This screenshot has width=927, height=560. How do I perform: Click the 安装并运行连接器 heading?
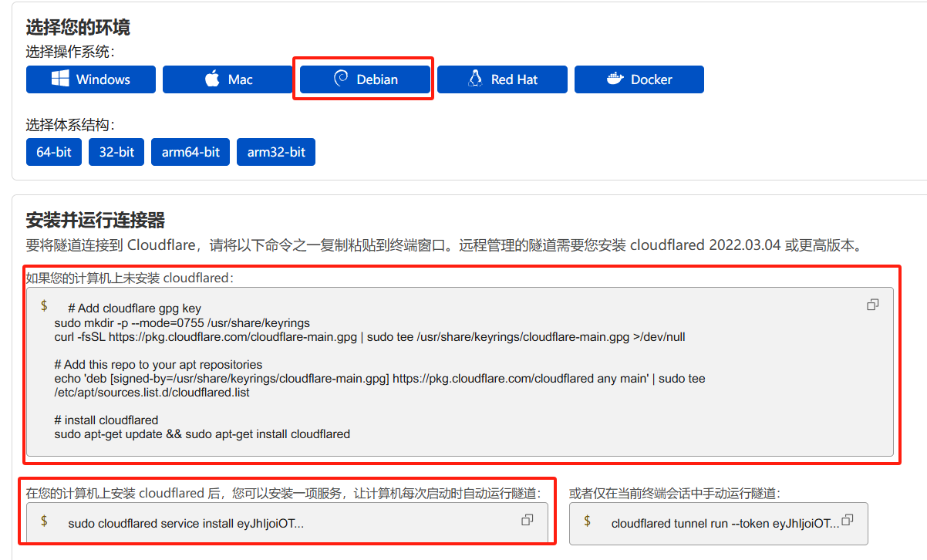coord(96,221)
